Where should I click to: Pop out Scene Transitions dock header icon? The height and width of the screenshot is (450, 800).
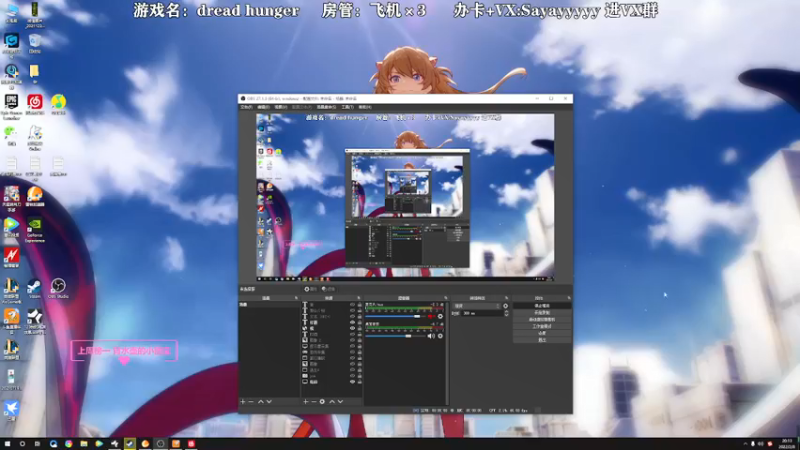click(x=506, y=298)
